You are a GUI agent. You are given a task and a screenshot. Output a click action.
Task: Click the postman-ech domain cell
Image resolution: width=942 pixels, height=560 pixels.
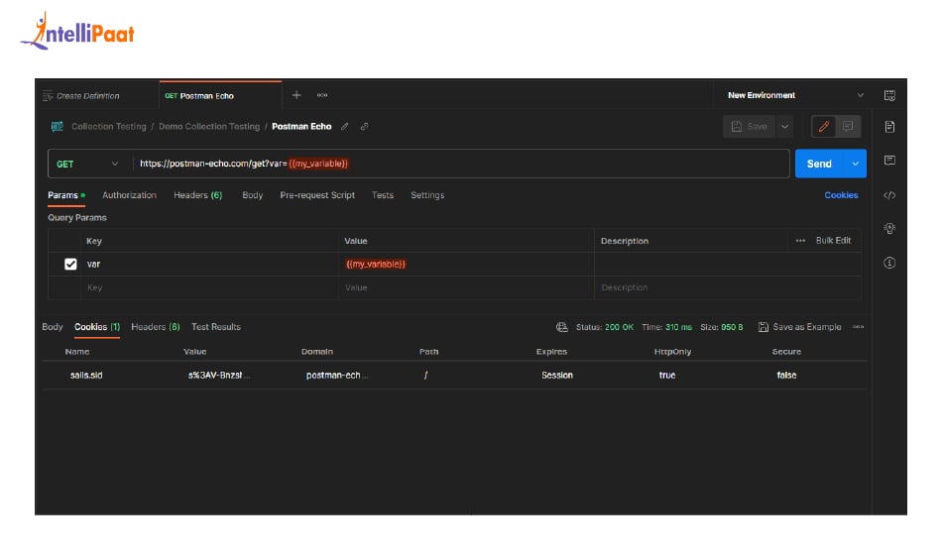coord(336,375)
